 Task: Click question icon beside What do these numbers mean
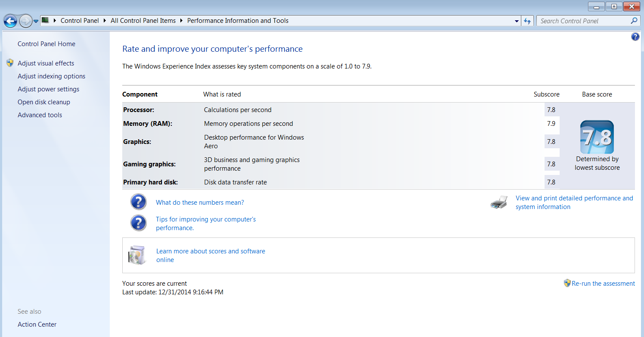139,202
